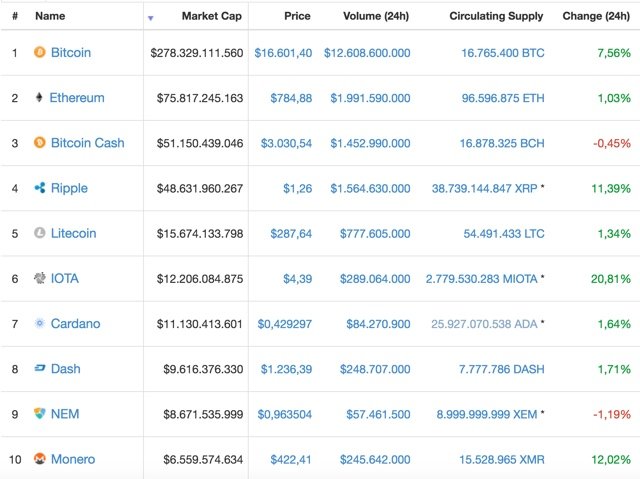
Task: Click Bitcoin Cash price $3.030,54
Action: pos(286,144)
